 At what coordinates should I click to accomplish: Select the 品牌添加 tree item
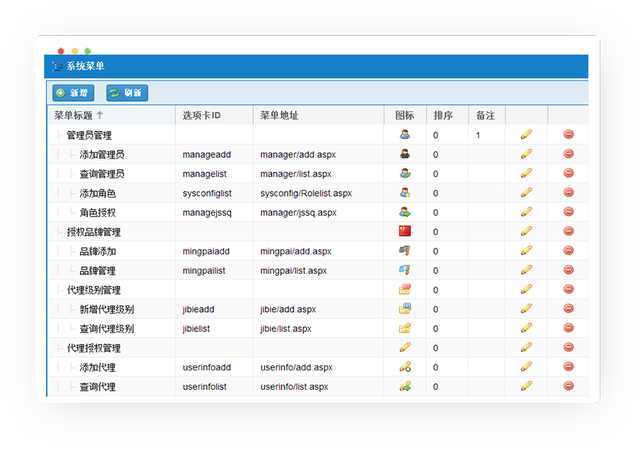98,251
